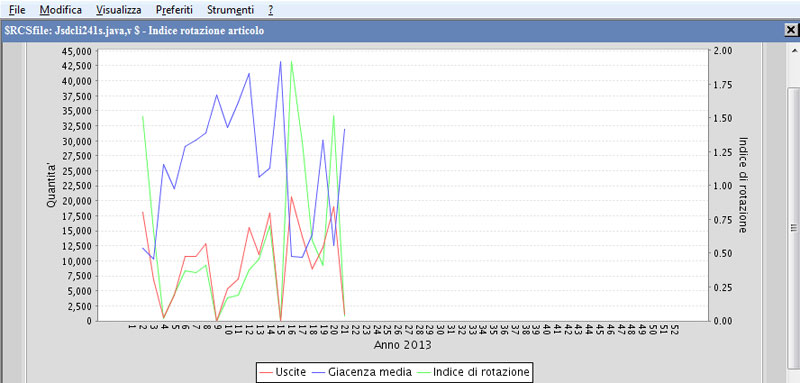Open the Preferiti menu
The height and width of the screenshot is (383, 800).
coord(174,9)
